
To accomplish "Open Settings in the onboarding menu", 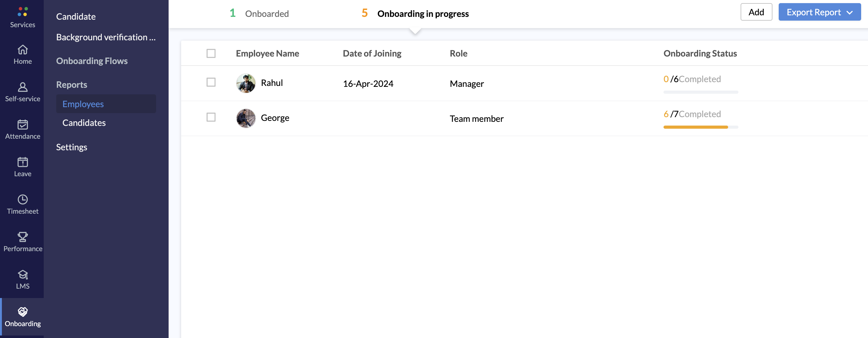I will [72, 147].
